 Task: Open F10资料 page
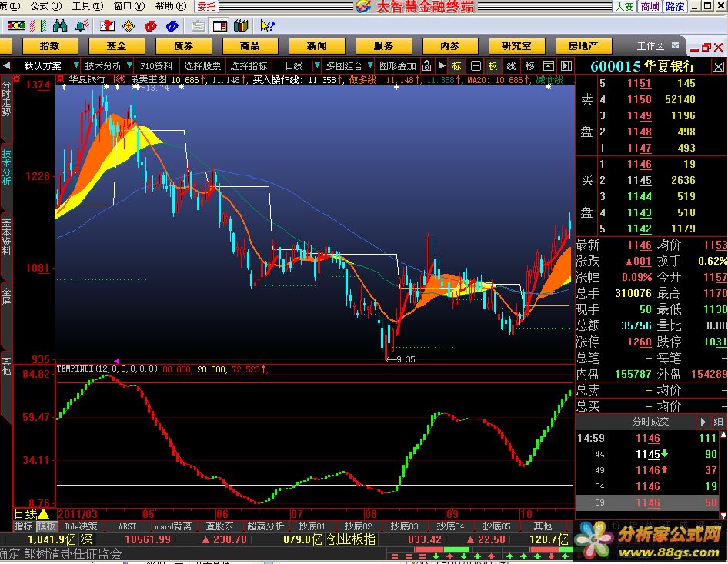[156, 66]
